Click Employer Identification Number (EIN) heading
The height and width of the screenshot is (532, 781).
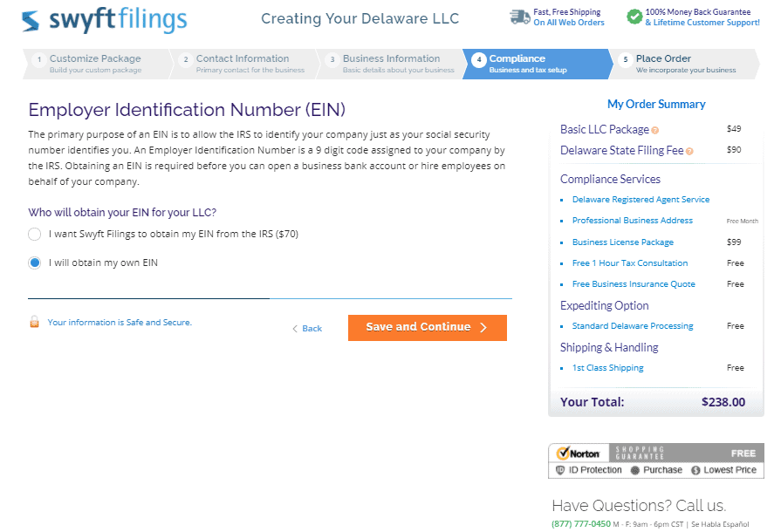(x=187, y=110)
